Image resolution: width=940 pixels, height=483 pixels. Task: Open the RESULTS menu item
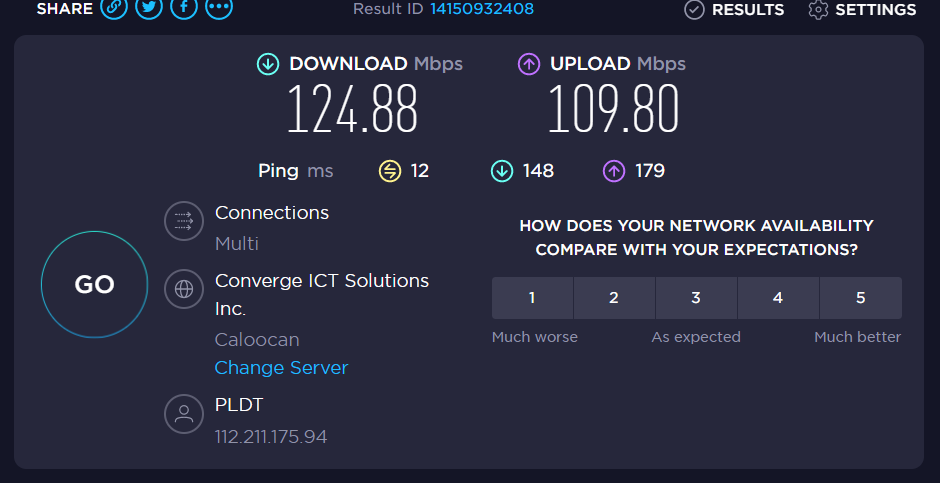pyautogui.click(x=747, y=9)
